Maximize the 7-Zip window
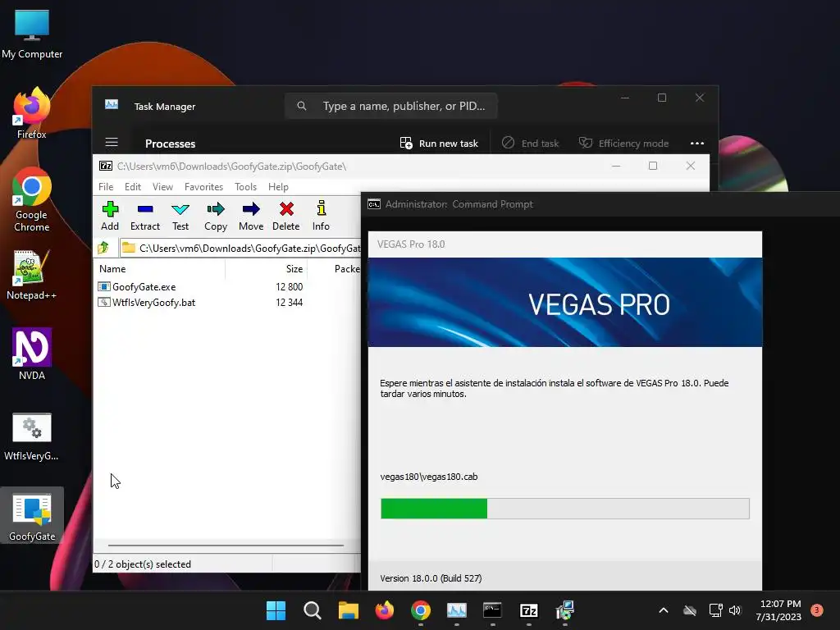The height and width of the screenshot is (630, 840). (652, 166)
